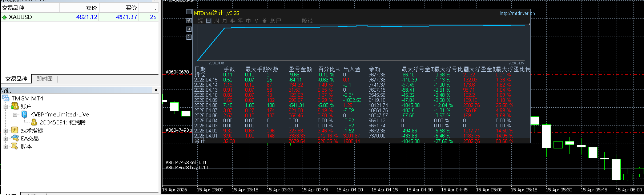Click the 卖价 column header

pos(79,8)
